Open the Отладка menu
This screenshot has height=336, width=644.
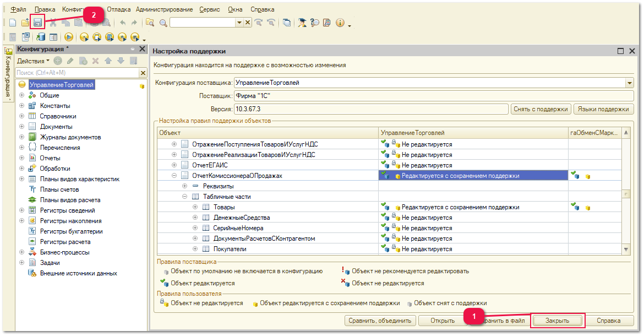[119, 9]
